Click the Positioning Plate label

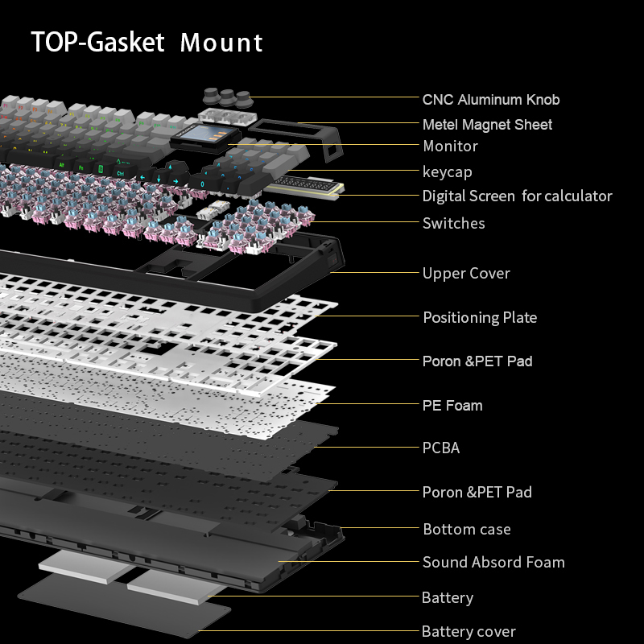click(480, 318)
